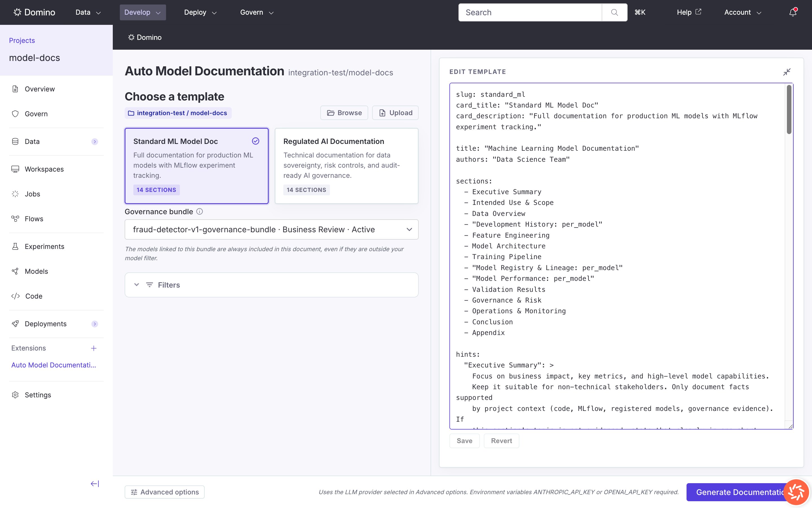Collapse the Edit Template panel icon

787,72
